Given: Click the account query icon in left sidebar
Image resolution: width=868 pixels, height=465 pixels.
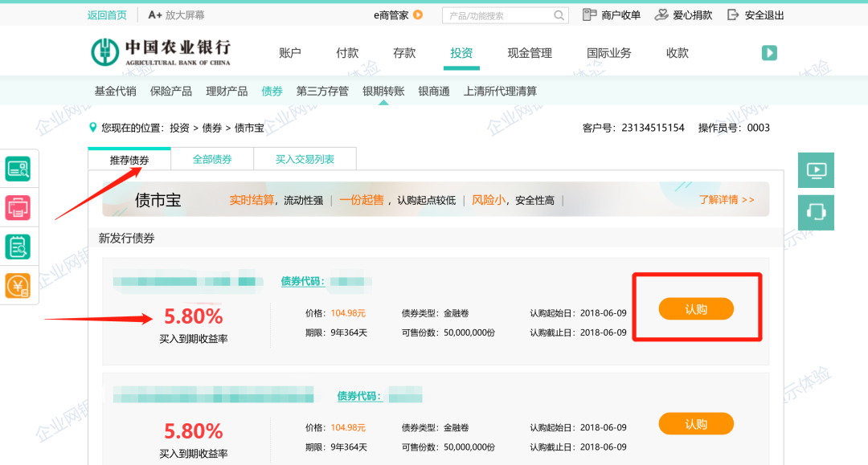Looking at the screenshot, I should click(18, 169).
